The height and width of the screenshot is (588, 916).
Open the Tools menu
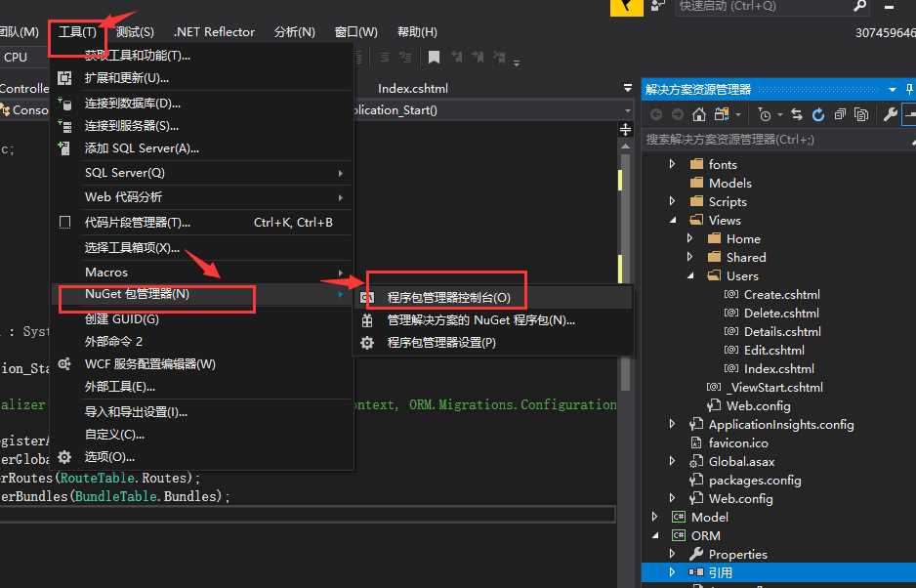click(77, 31)
